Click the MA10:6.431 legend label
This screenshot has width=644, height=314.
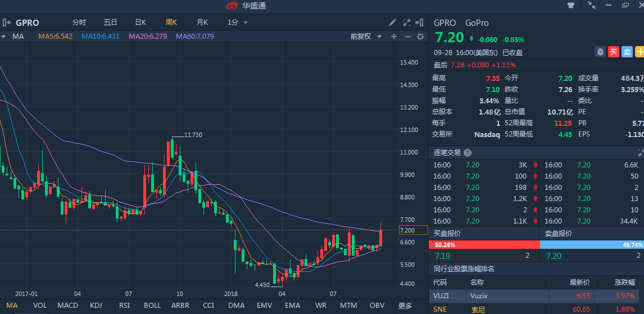coord(101,37)
